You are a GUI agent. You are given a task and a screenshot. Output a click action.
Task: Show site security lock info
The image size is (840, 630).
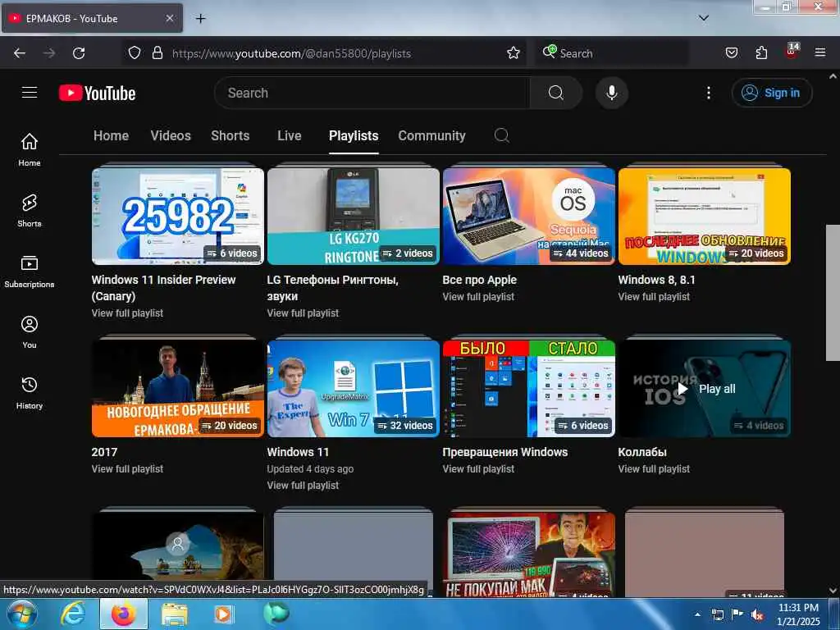coord(157,53)
